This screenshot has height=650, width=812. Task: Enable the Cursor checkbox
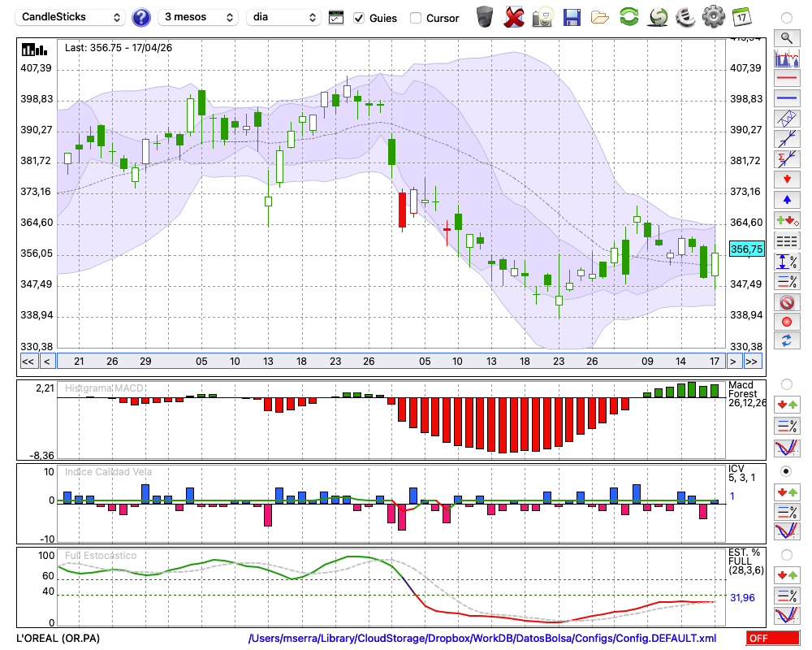415,18
